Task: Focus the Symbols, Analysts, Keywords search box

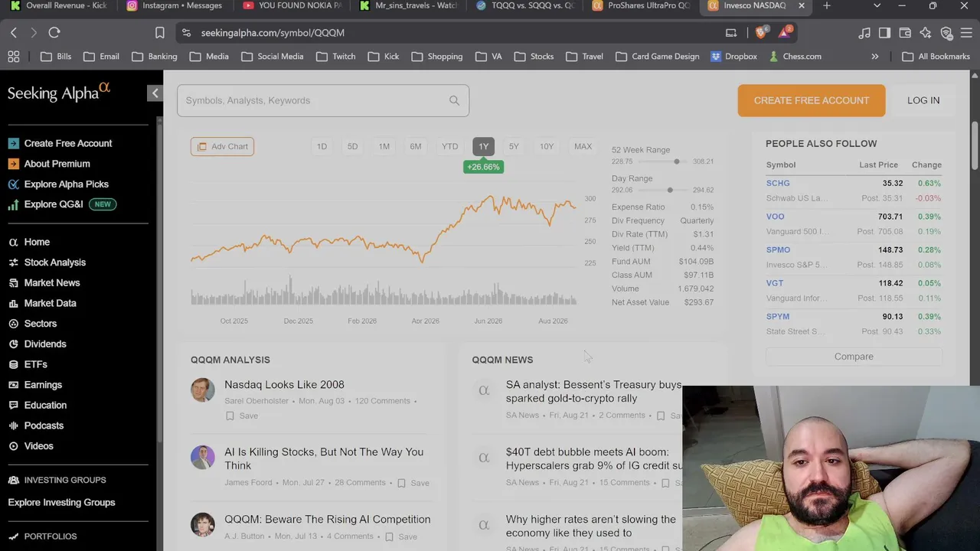Action: click(322, 100)
